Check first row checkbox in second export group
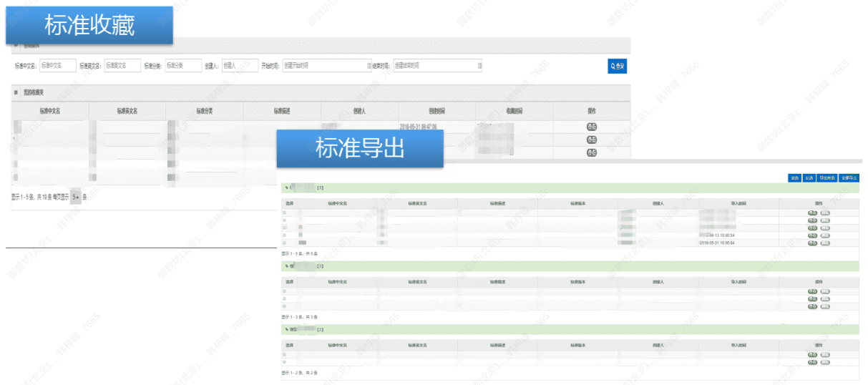 coord(285,291)
